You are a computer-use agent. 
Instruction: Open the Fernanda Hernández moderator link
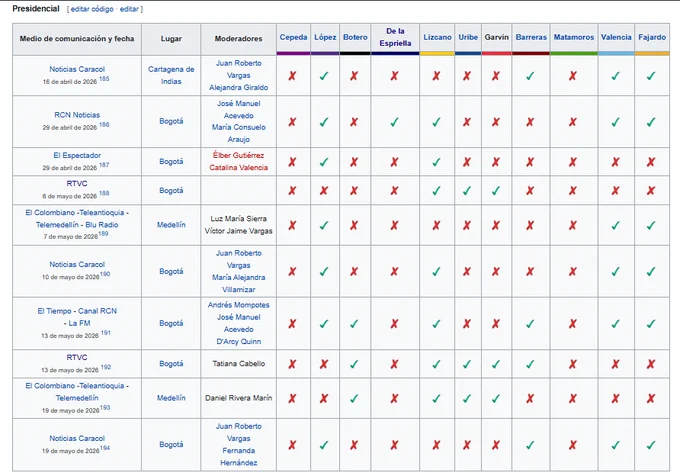pyautogui.click(x=238, y=456)
